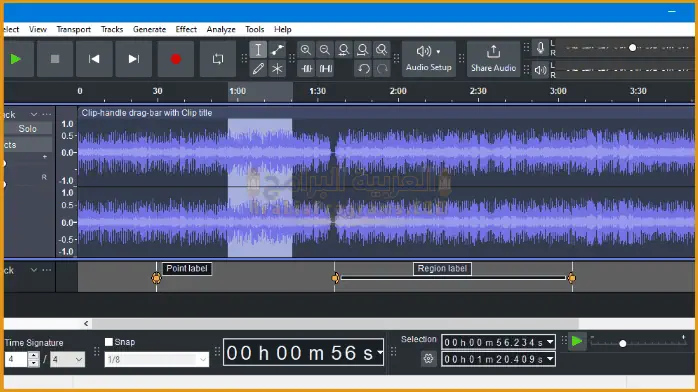The width and height of the screenshot is (698, 392).
Task: Click the Play-at-speed green button
Action: 577,342
